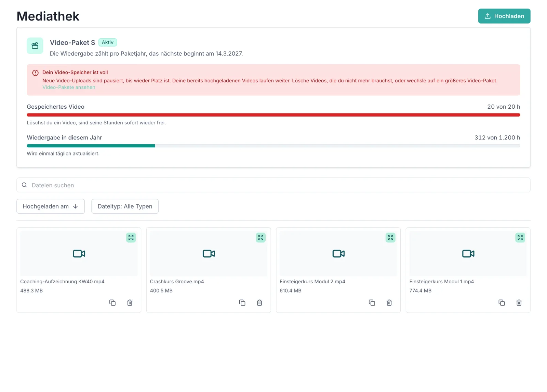Click the Video-Paket clapperboard icon
This screenshot has width=547, height=392.
(x=35, y=46)
